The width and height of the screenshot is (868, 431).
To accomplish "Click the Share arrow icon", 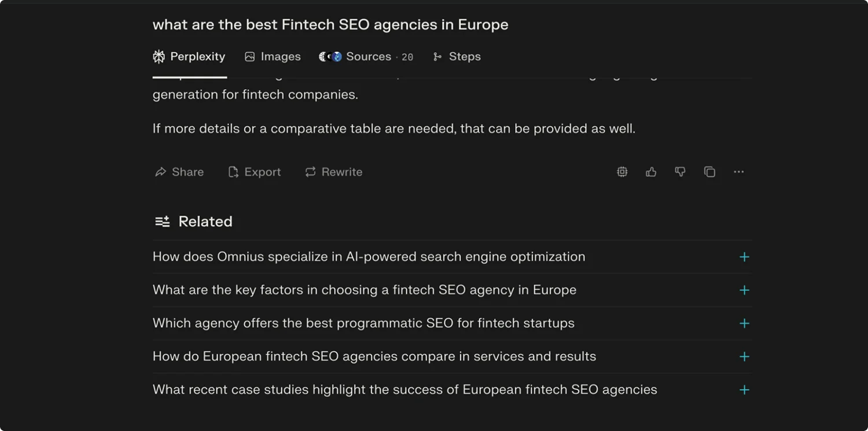I will coord(160,172).
